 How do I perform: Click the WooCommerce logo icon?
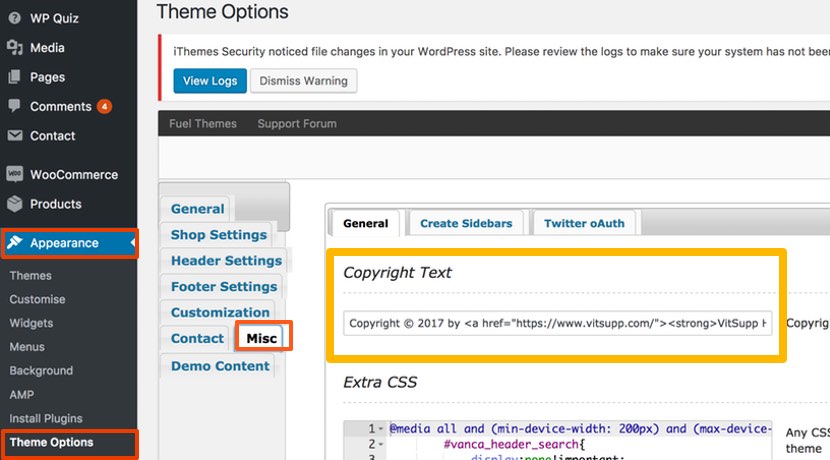(15, 174)
